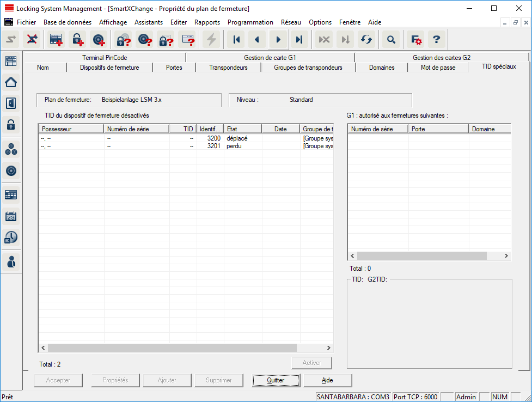Click the person icon in sidebar
The width and height of the screenshot is (532, 402).
coord(11,261)
